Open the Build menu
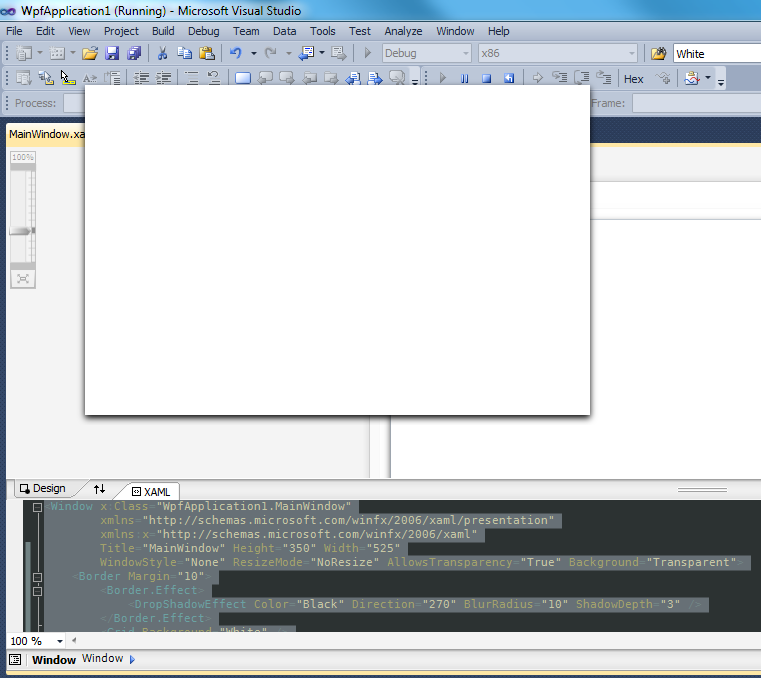The width and height of the screenshot is (761, 678). click(x=163, y=31)
